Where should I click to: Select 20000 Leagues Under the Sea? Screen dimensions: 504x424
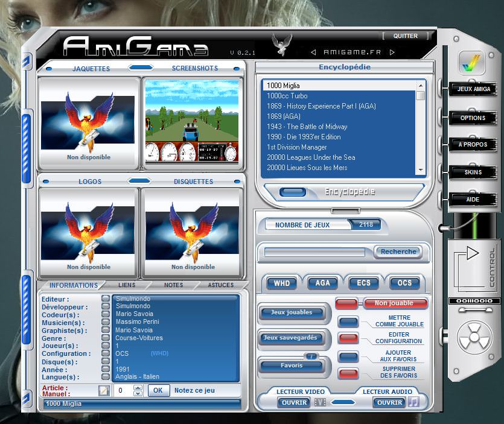[x=339, y=157]
